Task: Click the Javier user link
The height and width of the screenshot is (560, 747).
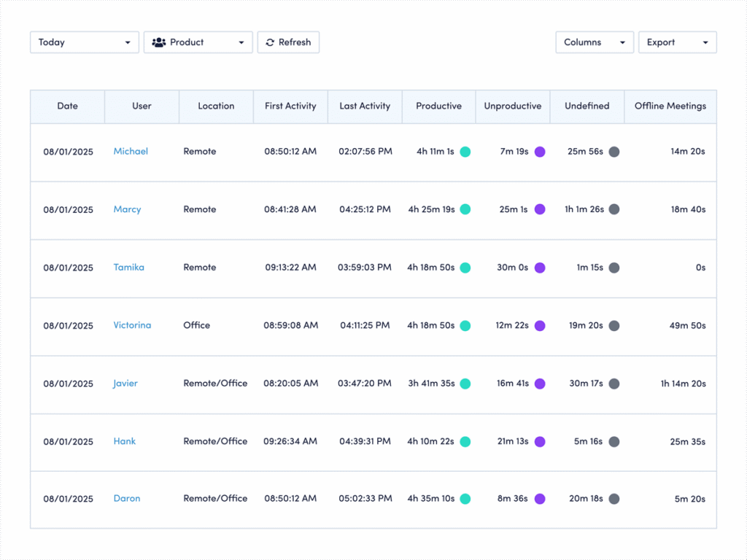Action: [125, 383]
